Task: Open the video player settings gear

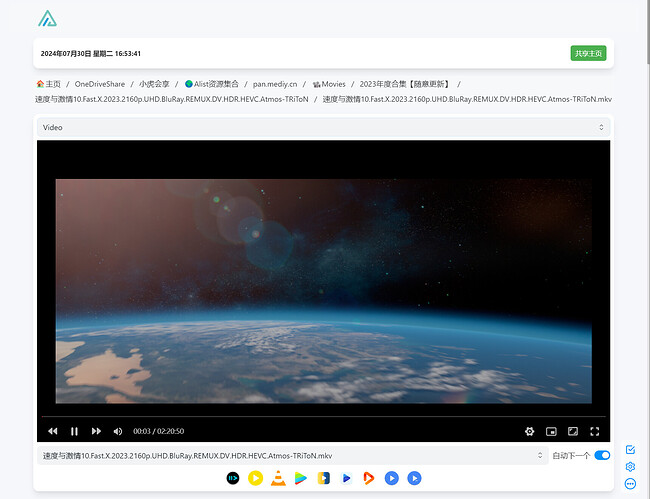Action: (529, 431)
